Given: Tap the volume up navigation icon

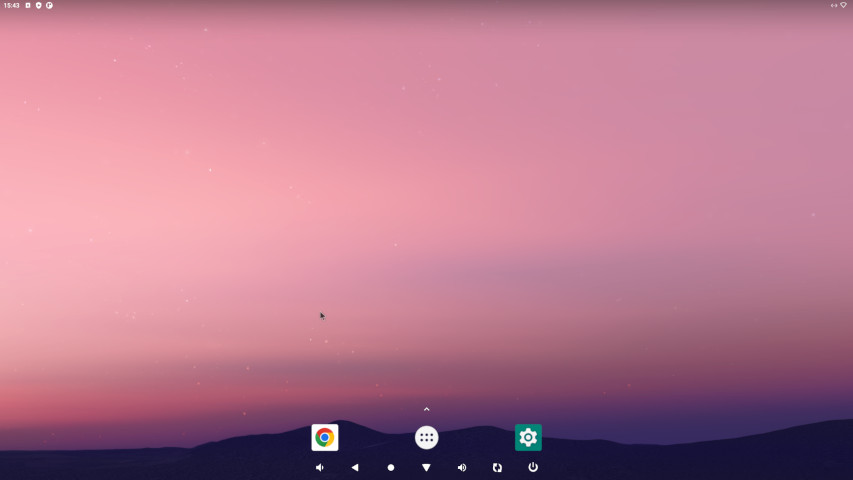Looking at the screenshot, I should point(462,467).
